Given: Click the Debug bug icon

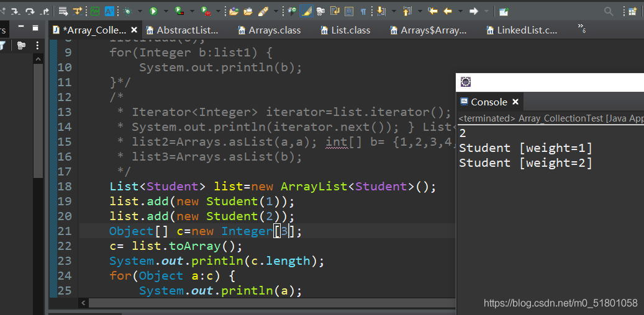Looking at the screenshot, I should (x=127, y=11).
